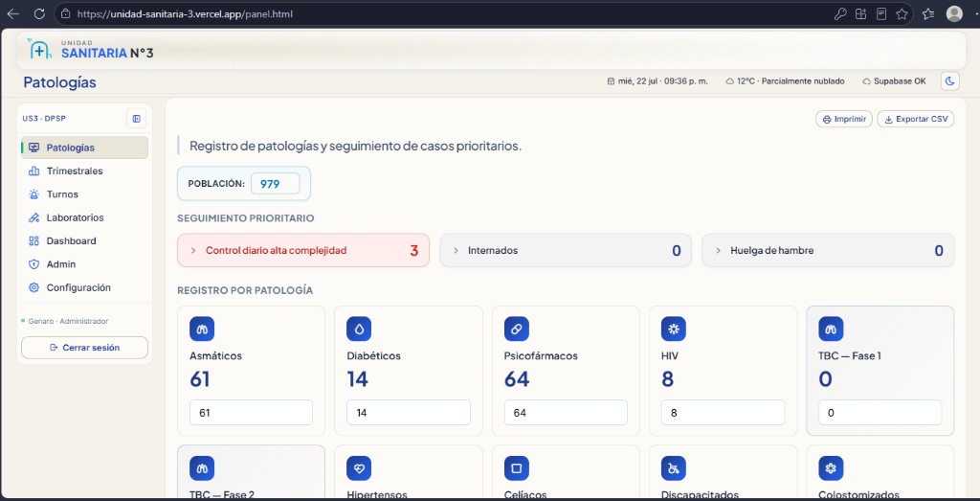Open the Laboratorios section
The height and width of the screenshot is (501, 980).
coord(84,217)
